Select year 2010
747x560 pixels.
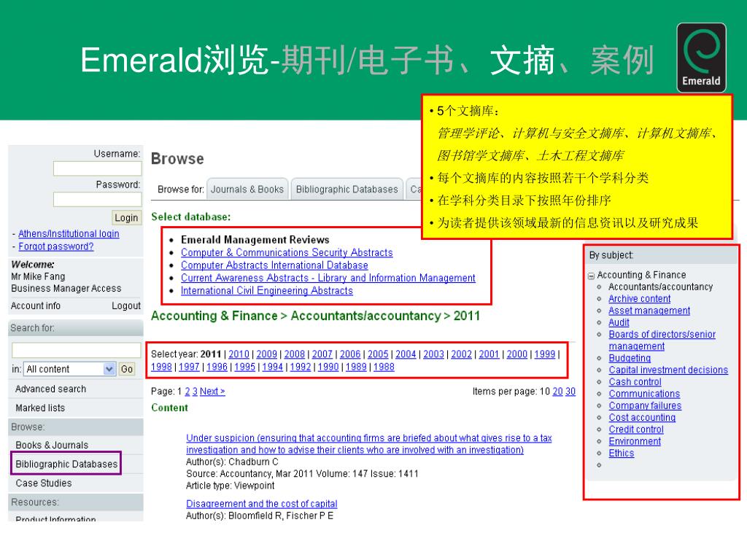[239, 354]
